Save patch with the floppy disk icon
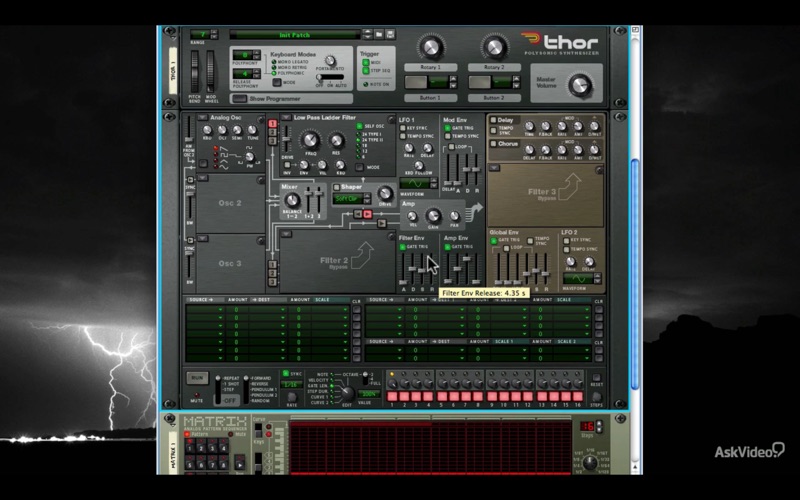800x500 pixels. coord(390,35)
